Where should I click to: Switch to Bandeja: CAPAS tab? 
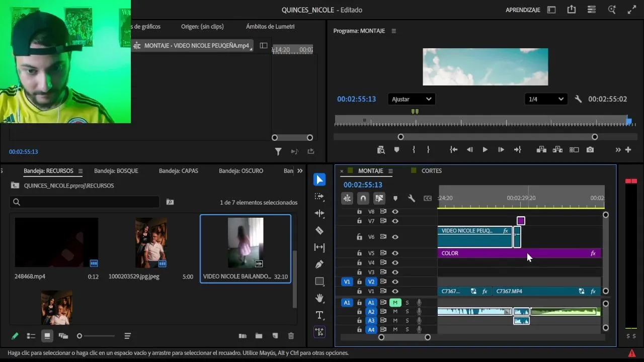179,171
